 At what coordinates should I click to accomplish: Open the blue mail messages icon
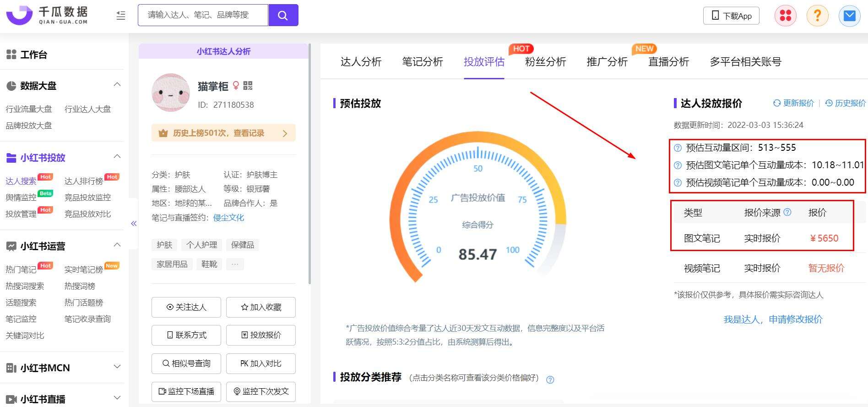click(850, 16)
